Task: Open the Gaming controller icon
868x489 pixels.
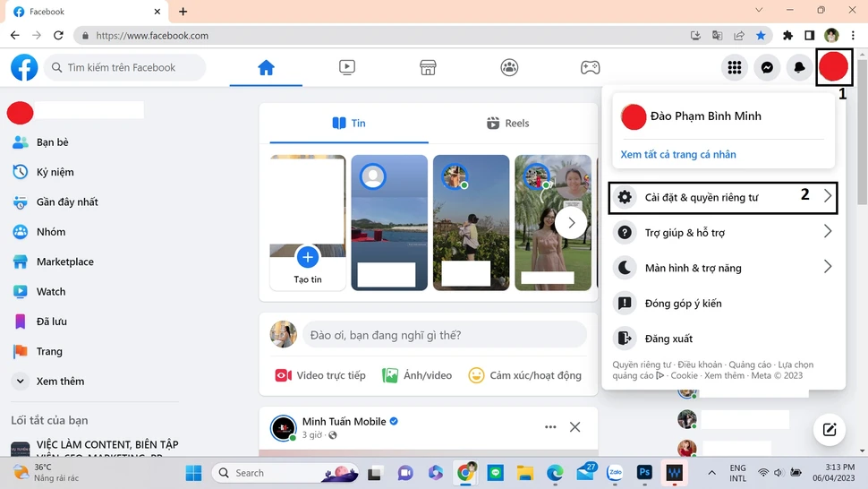Action: (x=591, y=67)
